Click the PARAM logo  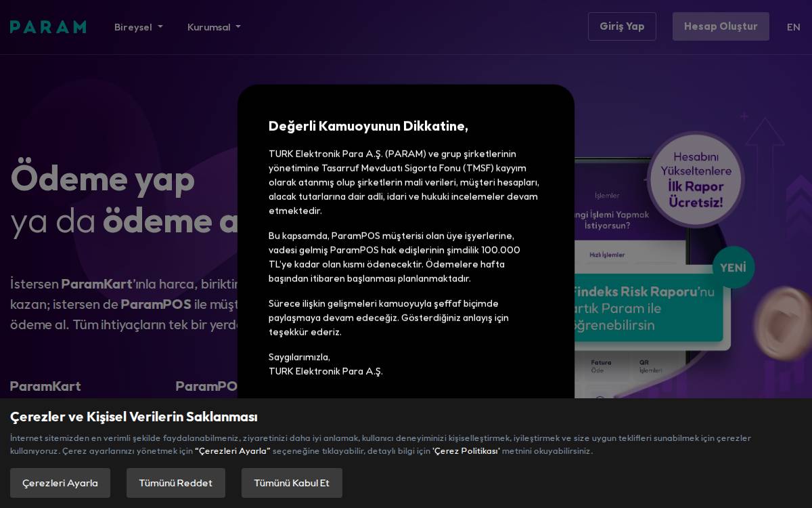pyautogui.click(x=48, y=27)
